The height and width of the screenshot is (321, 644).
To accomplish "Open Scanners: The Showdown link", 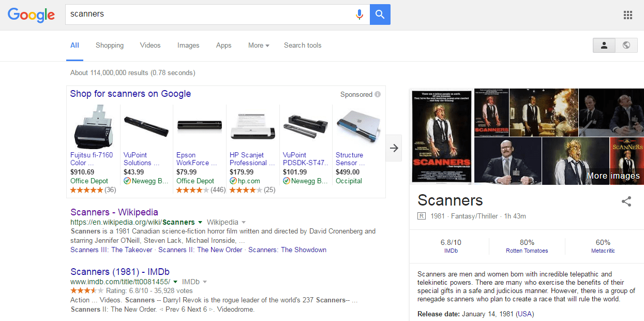I will coord(287,250).
